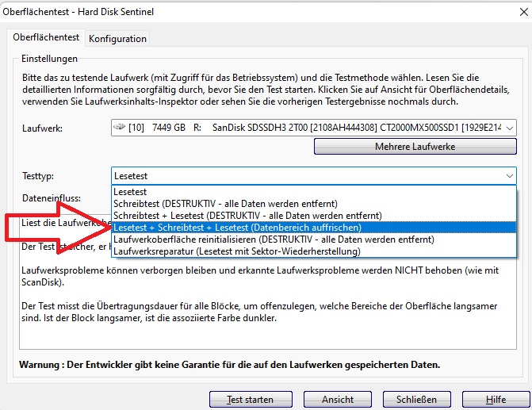The image size is (532, 410).
Task: Choose Schreibtest (DESTRUKTIV) option
Action: click(x=314, y=204)
